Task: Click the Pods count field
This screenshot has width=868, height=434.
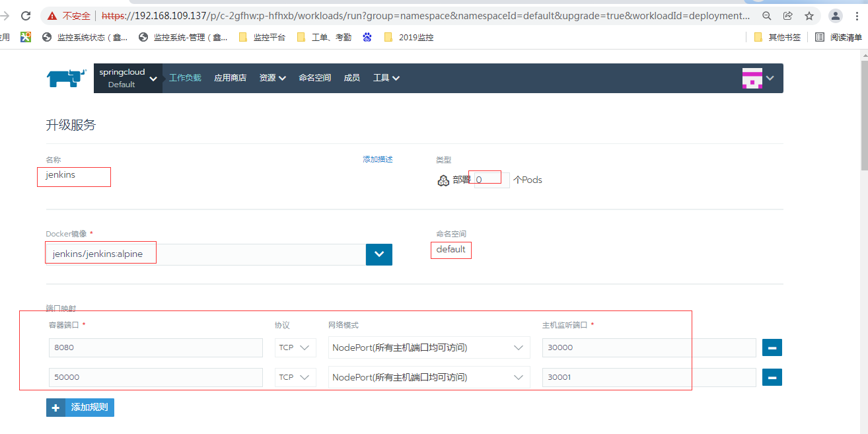Action: point(491,180)
